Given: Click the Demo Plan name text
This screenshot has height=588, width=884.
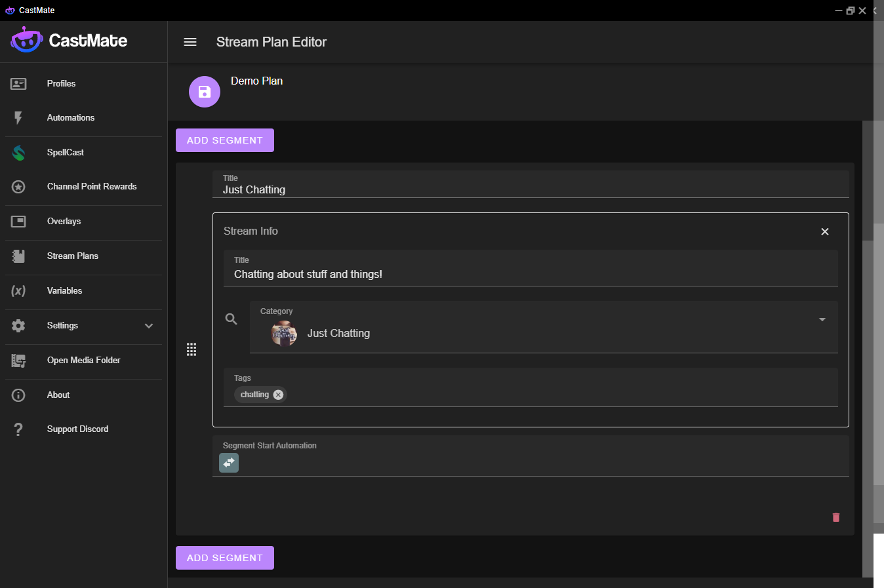Looking at the screenshot, I should (x=256, y=81).
